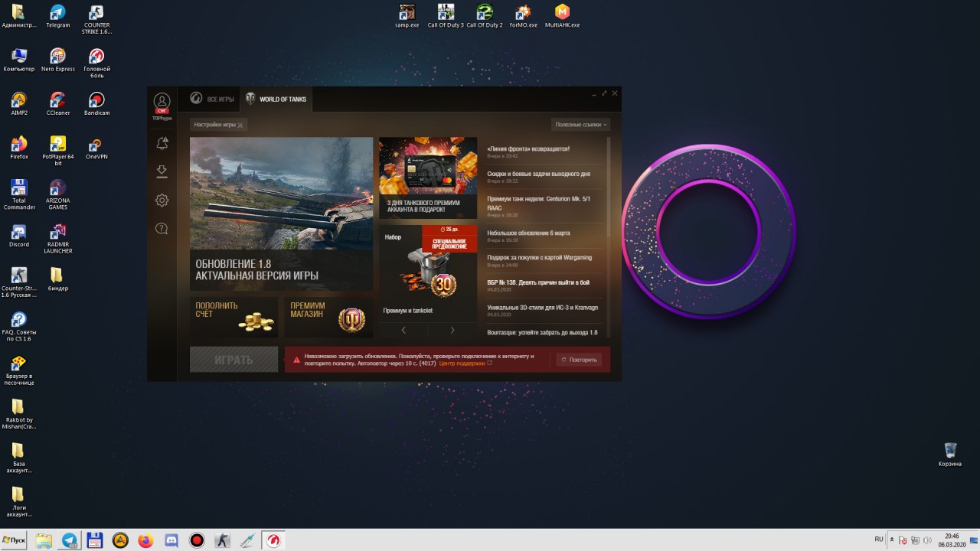Open the "Центр поддержки" link

point(465,363)
